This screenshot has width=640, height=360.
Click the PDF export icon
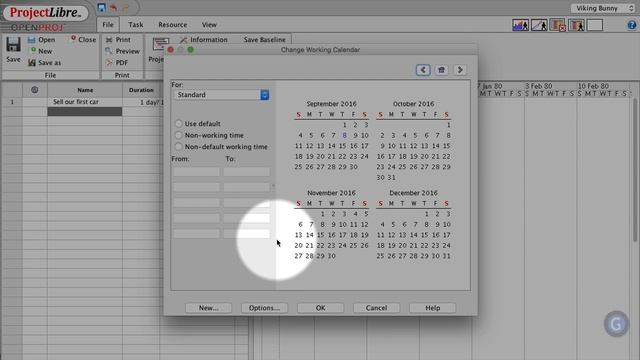(109, 62)
